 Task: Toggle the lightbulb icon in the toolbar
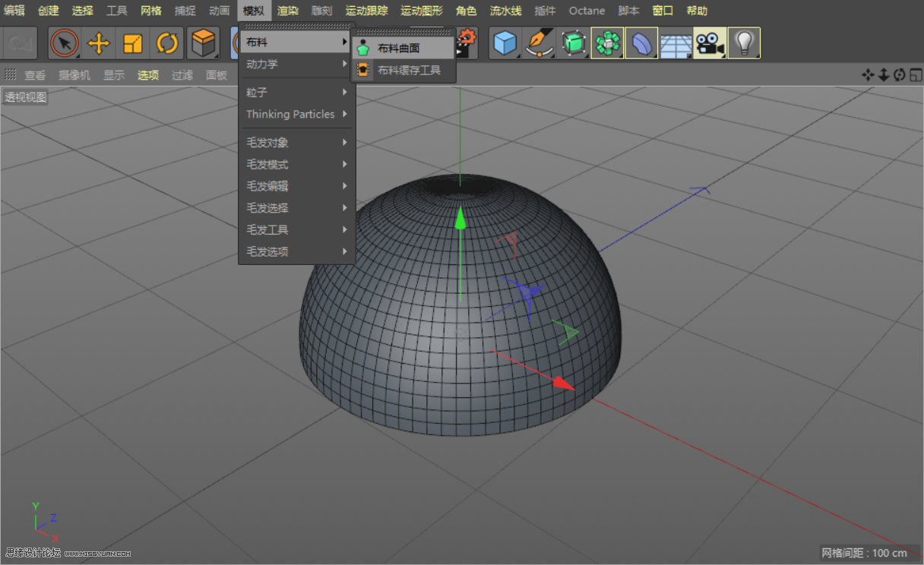(x=744, y=43)
